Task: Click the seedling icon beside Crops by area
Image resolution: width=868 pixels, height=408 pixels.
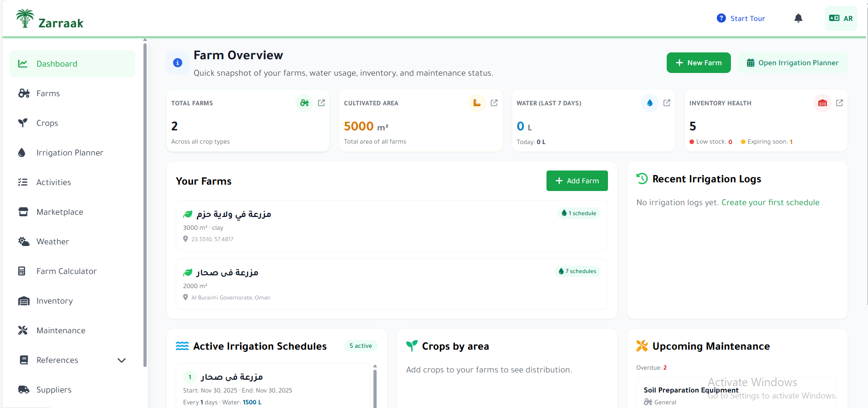Action: coord(412,346)
